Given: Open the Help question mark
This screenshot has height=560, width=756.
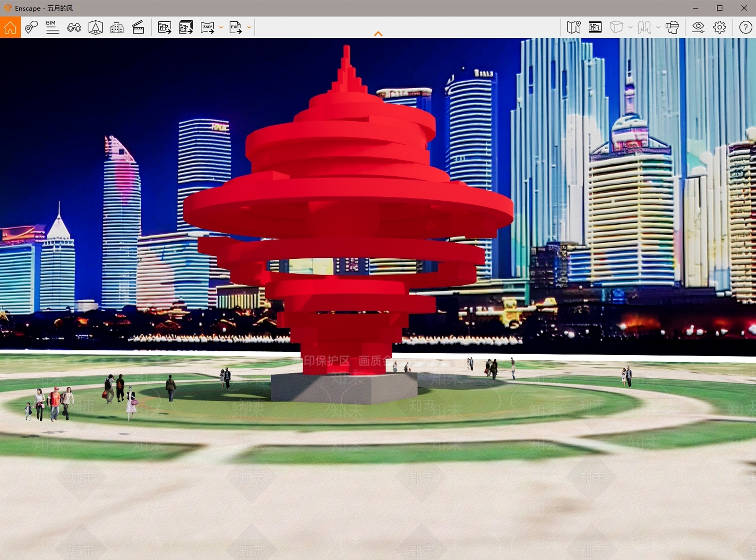Looking at the screenshot, I should click(x=746, y=27).
